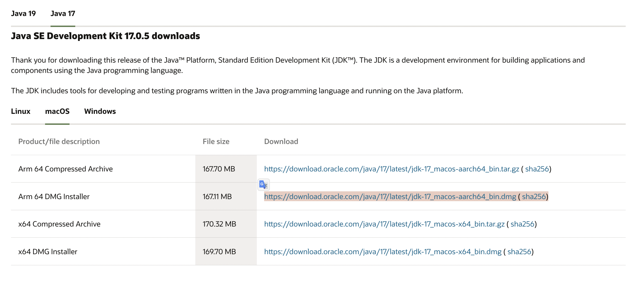Viewport: 644px width, 283px height.
Task: Download x64 compressed archive tar.gz link
Action: click(384, 224)
